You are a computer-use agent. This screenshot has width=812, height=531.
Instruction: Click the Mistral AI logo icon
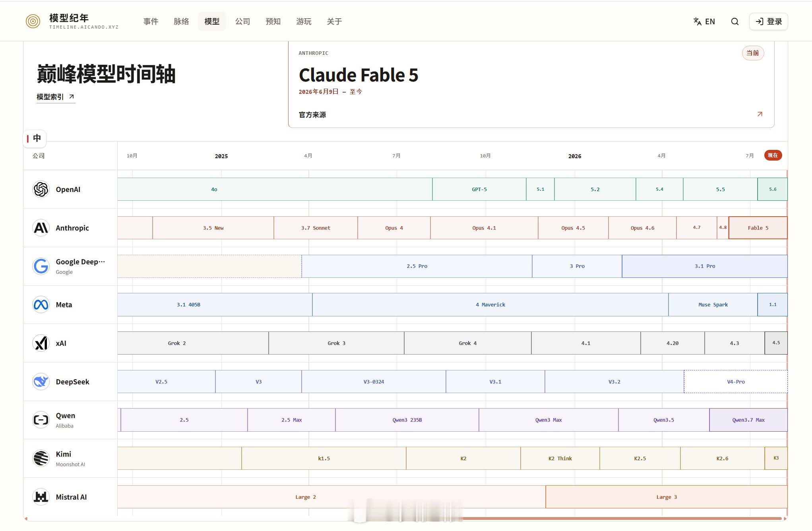[x=41, y=497]
